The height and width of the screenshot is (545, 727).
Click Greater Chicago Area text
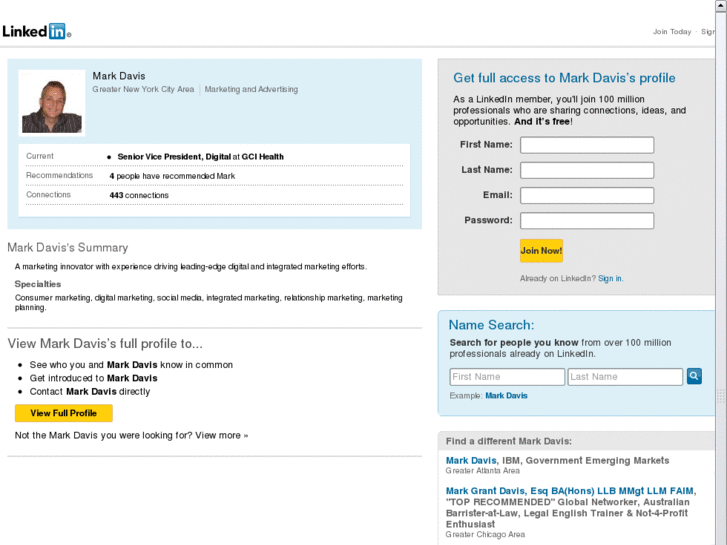point(485,534)
